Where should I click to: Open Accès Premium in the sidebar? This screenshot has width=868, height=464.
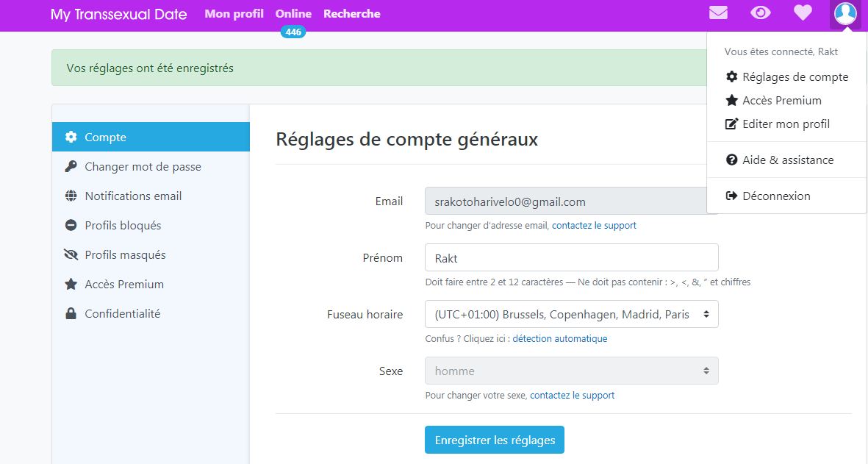[123, 284]
